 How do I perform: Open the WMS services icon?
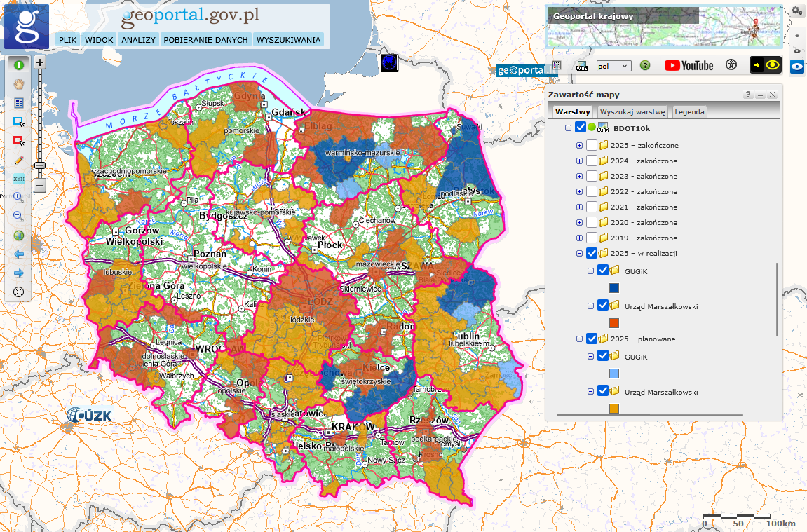[x=581, y=66]
